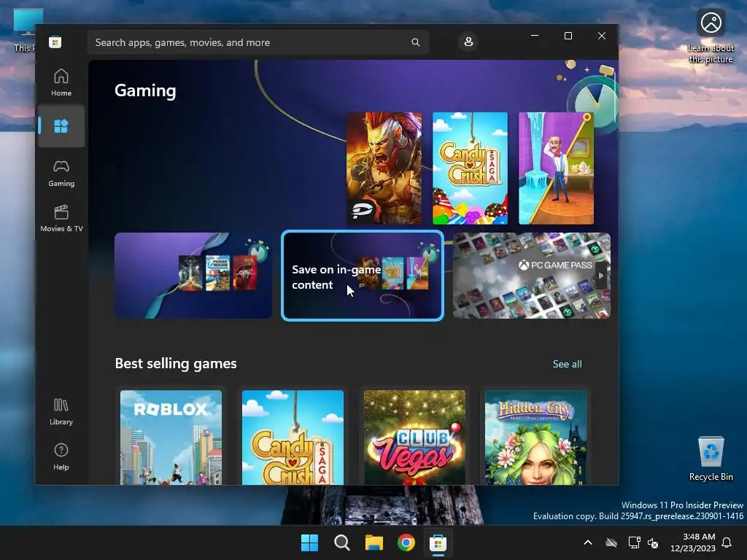Open Save on in-game content banner

tap(363, 276)
